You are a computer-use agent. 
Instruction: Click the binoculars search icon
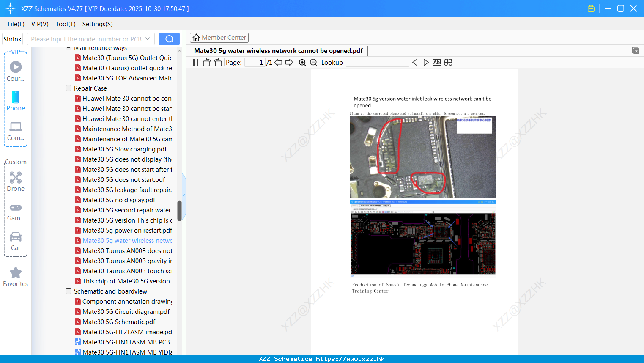[x=448, y=62]
